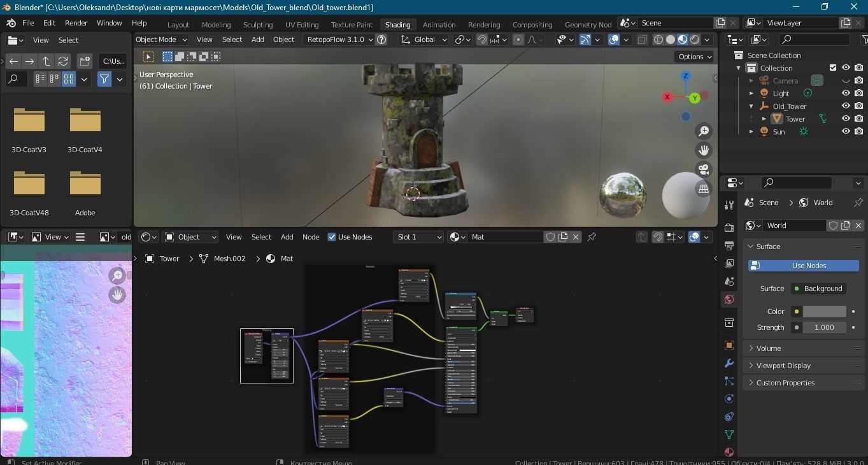Toggle snapping magnet icon in viewport header
868x465 pixels.
pyautogui.click(x=482, y=39)
